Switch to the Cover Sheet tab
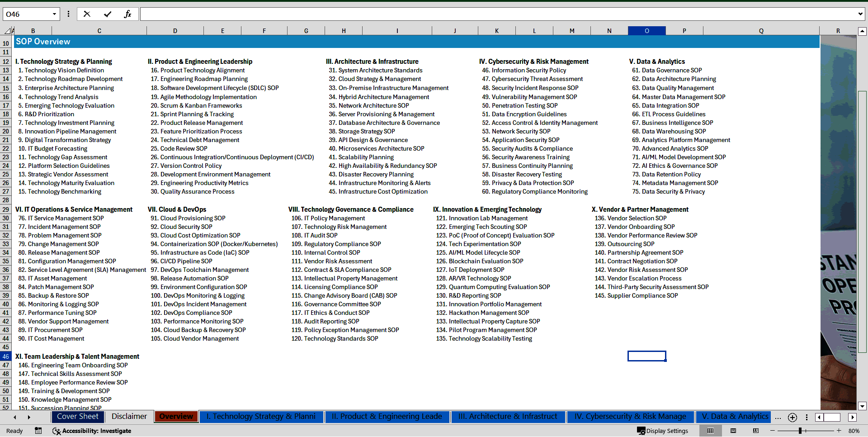Screen dimensions: 868x437 tap(78, 417)
